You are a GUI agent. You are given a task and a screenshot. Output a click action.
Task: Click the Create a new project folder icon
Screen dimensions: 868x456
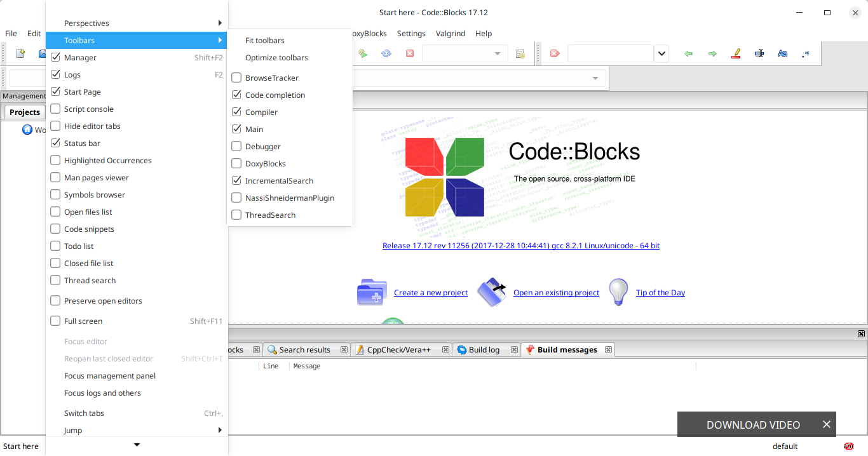[x=372, y=292]
